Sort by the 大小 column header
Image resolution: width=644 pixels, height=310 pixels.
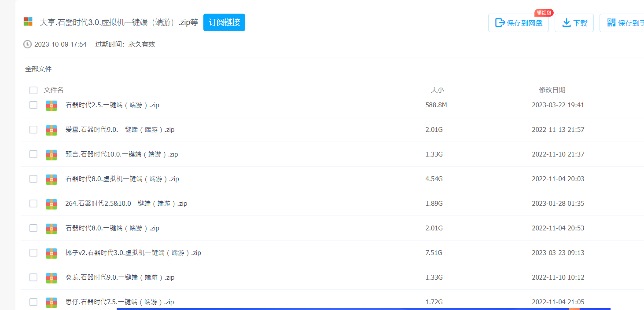pyautogui.click(x=437, y=90)
